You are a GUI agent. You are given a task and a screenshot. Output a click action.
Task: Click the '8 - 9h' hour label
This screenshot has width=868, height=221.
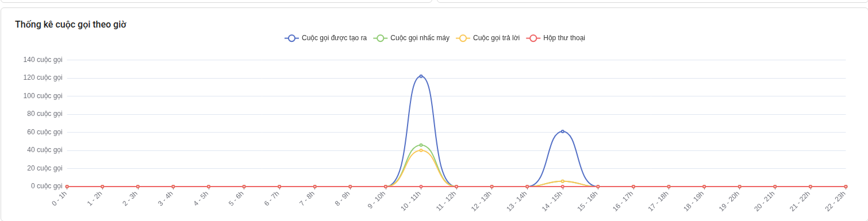(x=343, y=199)
